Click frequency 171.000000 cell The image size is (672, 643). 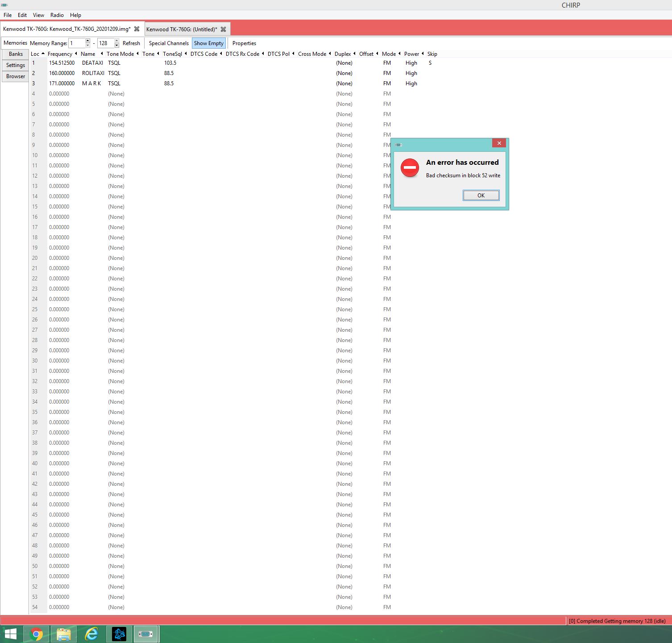tap(62, 84)
